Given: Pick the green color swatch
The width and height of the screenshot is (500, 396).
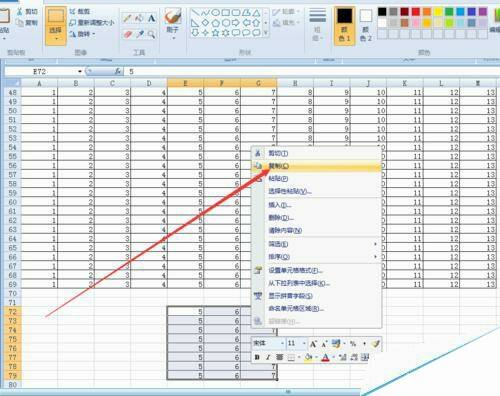Looking at the screenshot, I should (x=449, y=12).
